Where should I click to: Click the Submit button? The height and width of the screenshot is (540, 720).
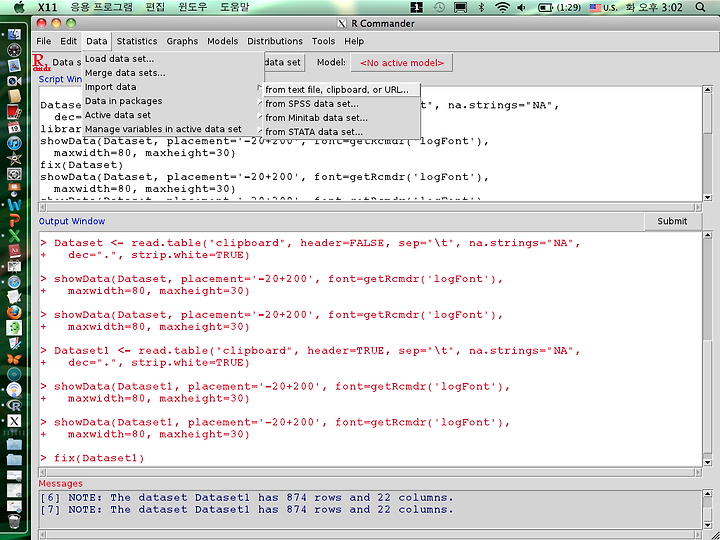coord(672,221)
